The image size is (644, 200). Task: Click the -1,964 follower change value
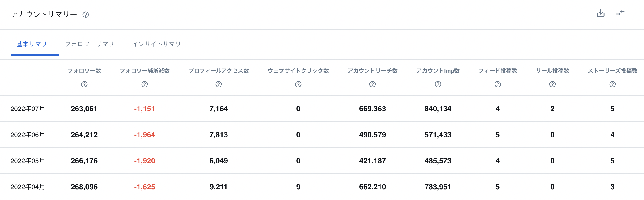point(145,135)
